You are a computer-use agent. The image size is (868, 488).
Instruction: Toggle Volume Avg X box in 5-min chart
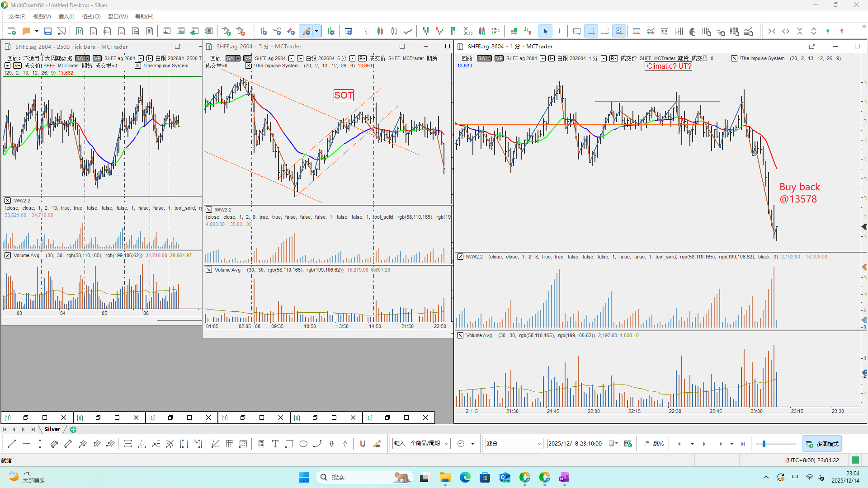pyautogui.click(x=208, y=270)
